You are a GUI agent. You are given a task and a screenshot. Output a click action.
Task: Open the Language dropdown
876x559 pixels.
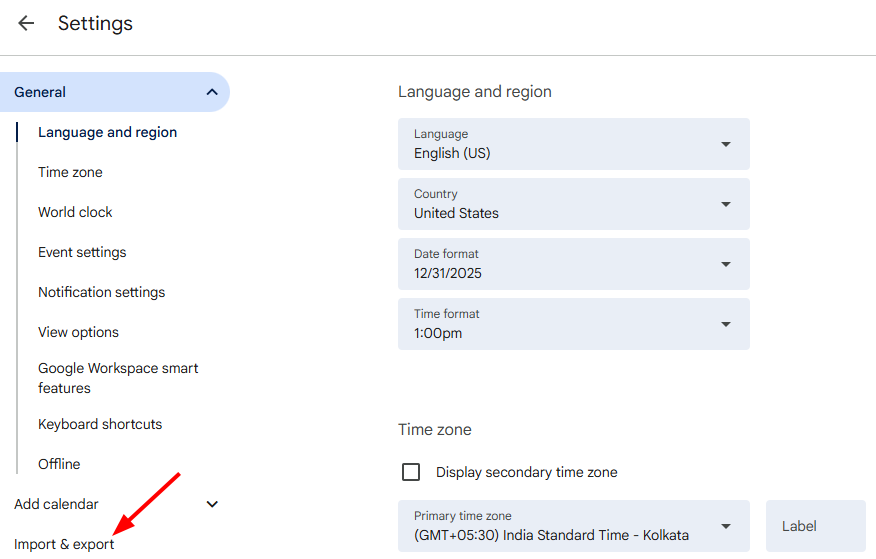[573, 144]
